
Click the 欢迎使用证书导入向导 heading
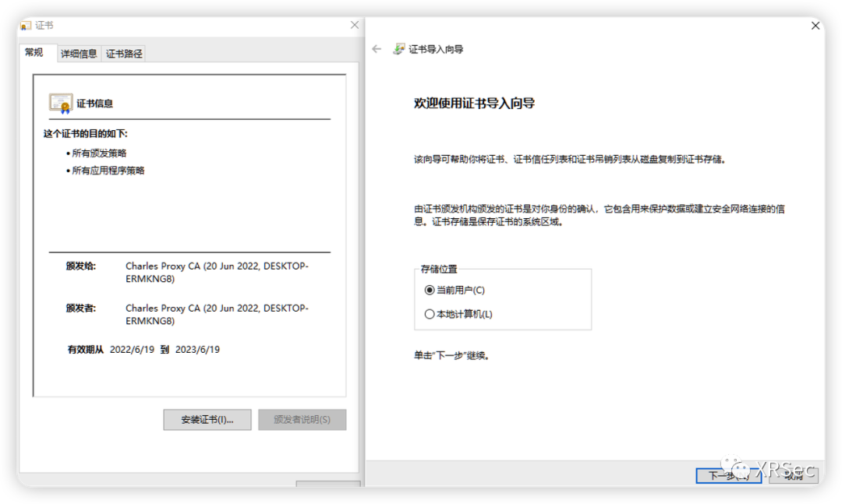pyautogui.click(x=474, y=104)
